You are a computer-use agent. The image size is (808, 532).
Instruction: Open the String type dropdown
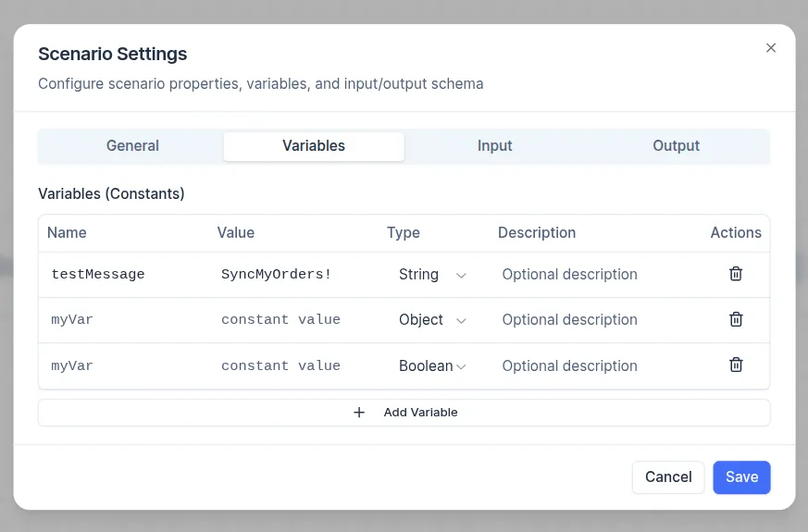(x=432, y=275)
